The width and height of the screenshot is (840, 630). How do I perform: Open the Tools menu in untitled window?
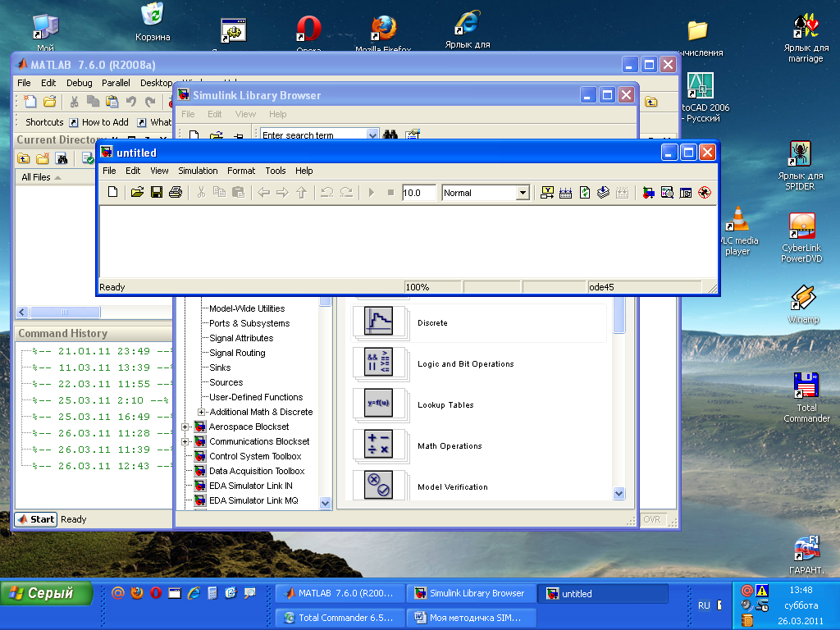(276, 171)
